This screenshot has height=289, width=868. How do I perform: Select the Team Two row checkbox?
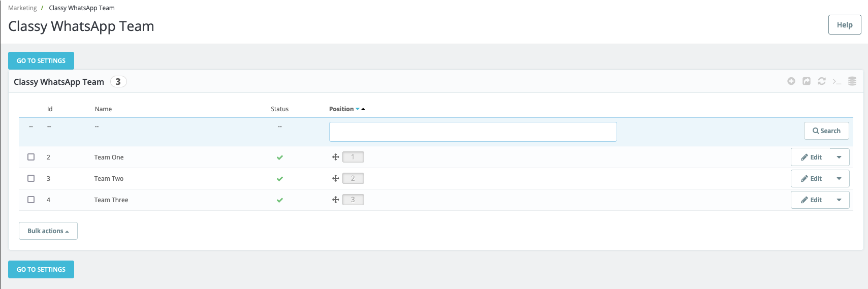click(31, 178)
